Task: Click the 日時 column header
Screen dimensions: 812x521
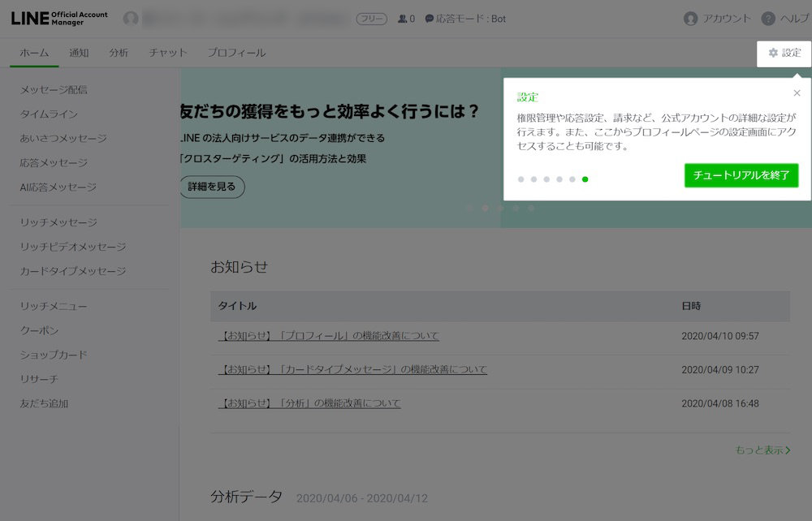Action: 691,306
